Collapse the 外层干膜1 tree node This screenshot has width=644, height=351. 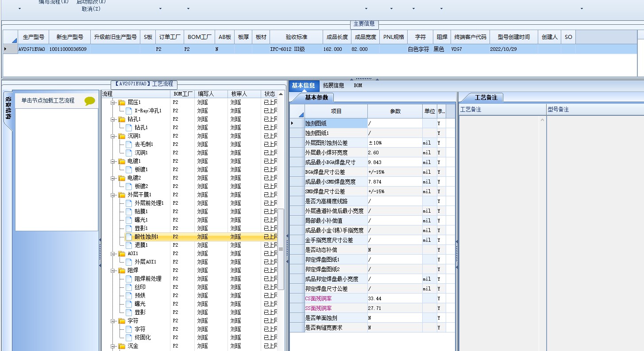(x=113, y=195)
